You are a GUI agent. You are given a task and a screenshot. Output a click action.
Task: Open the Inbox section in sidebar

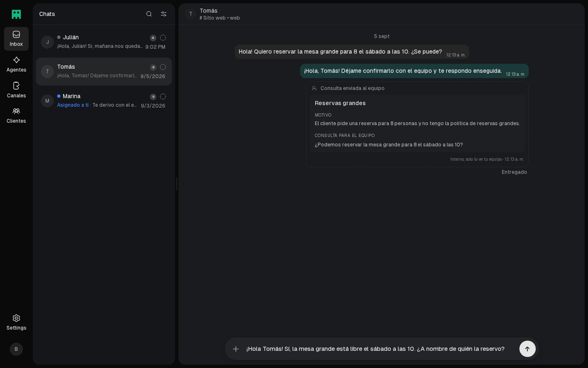coord(16,39)
